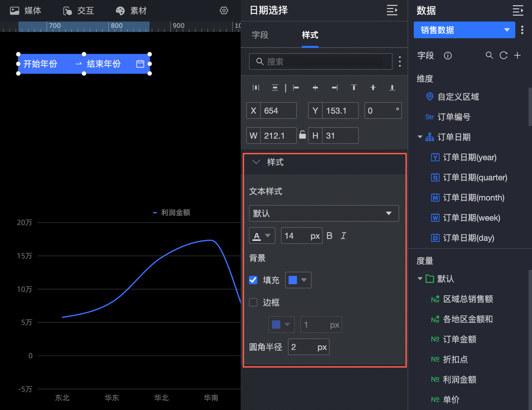Click the search fields magnifier icon
The width and height of the screenshot is (532, 410).
point(489,55)
